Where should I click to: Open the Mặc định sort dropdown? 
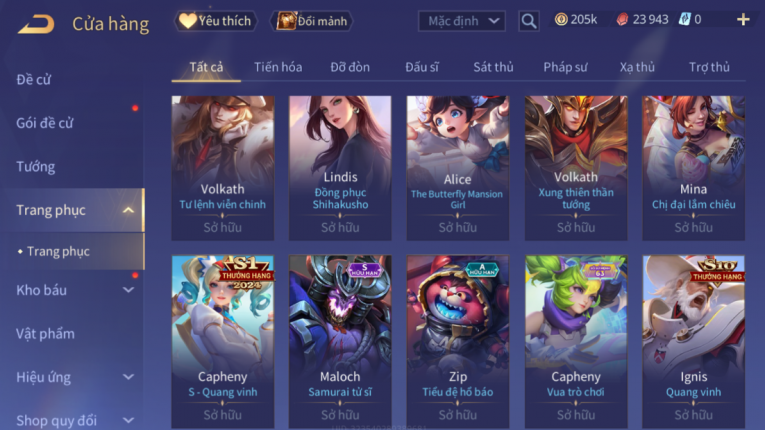tap(462, 21)
